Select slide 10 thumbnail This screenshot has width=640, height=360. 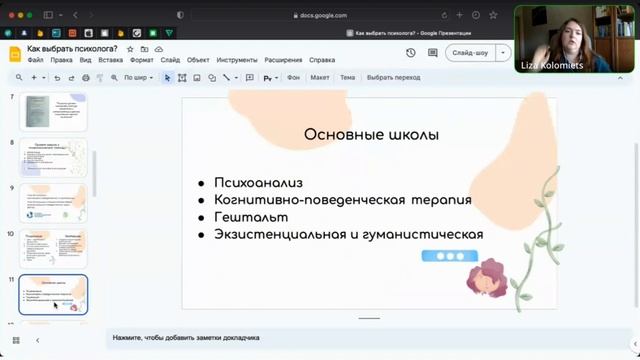[x=53, y=249]
